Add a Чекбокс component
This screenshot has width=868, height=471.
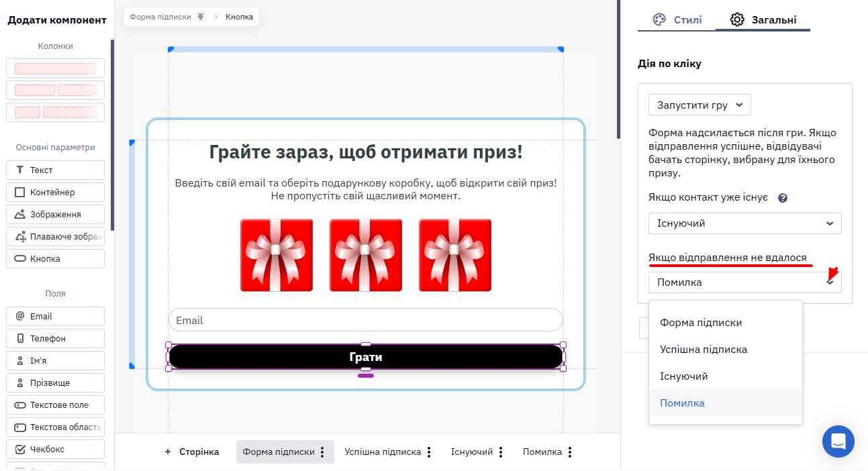point(55,449)
